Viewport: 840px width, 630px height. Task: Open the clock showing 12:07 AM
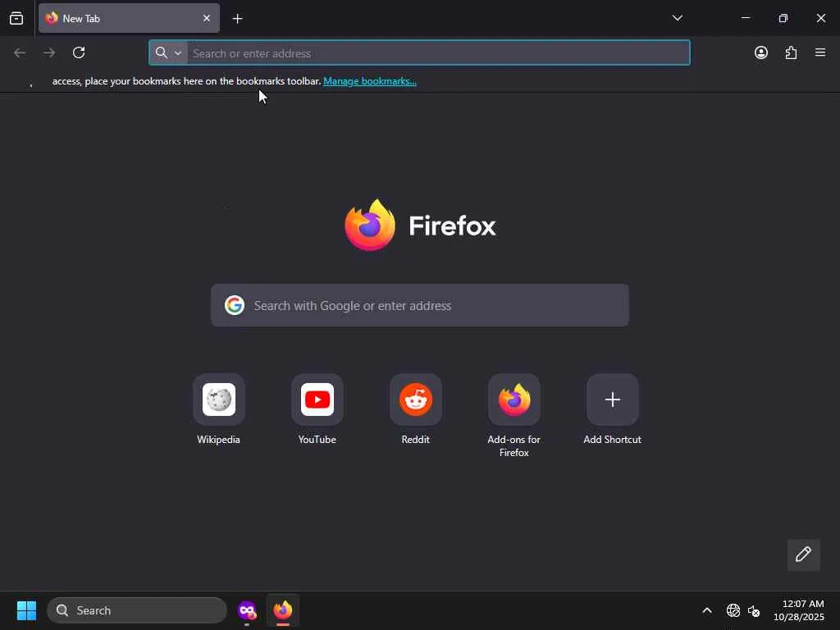tap(799, 610)
